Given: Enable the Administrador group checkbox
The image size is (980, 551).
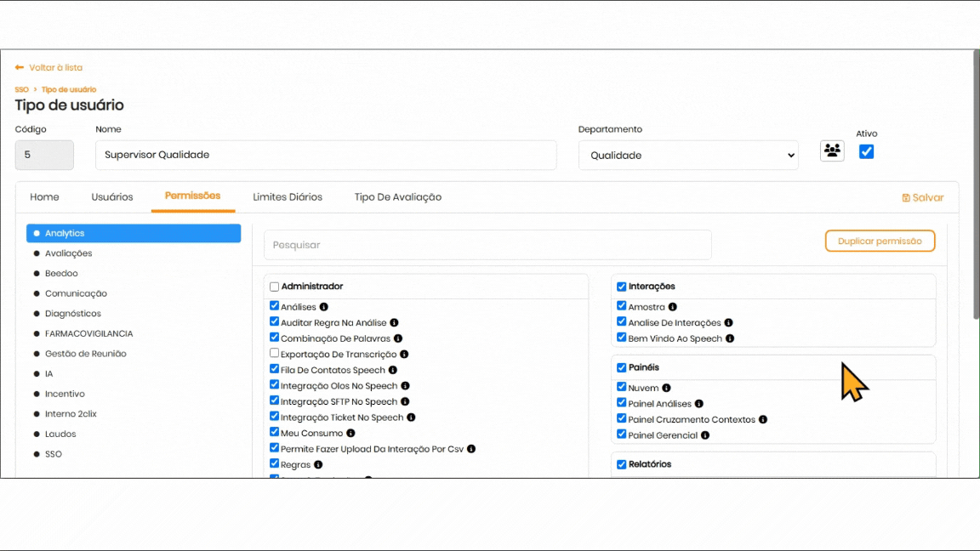Looking at the screenshot, I should tap(275, 287).
